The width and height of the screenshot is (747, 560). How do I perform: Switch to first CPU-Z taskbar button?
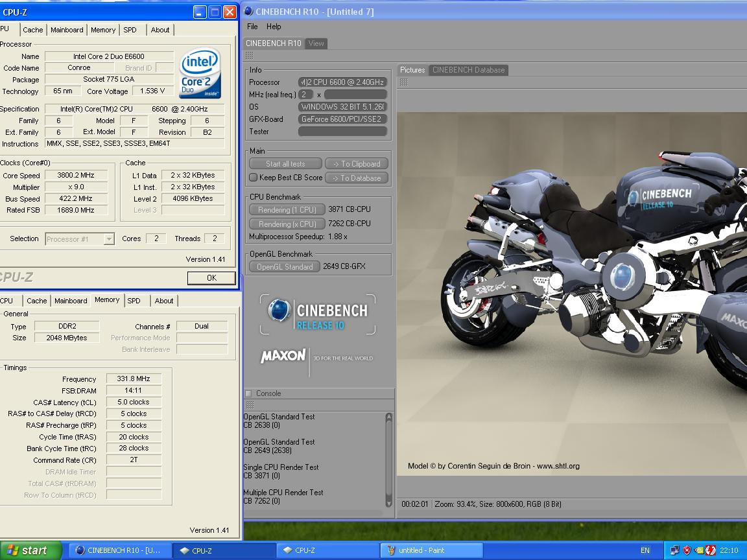click(x=222, y=550)
